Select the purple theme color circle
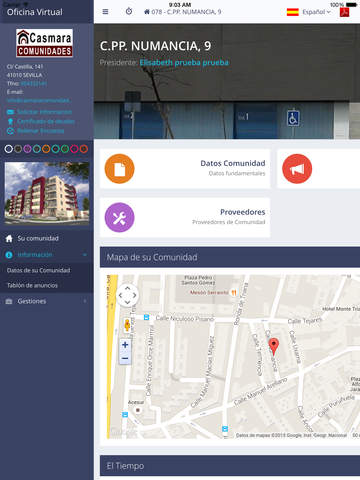Viewport: 360px width, 480px height. [x=27, y=149]
